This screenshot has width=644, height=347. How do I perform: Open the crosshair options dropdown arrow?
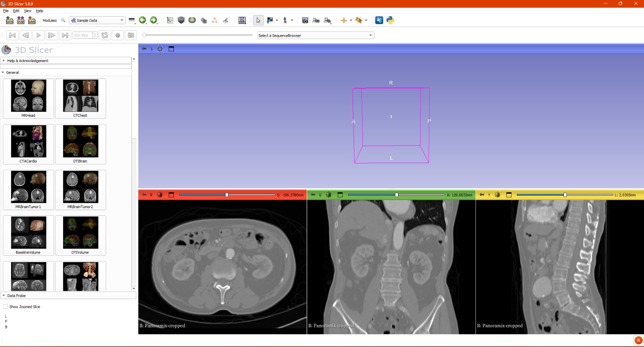pyautogui.click(x=351, y=20)
